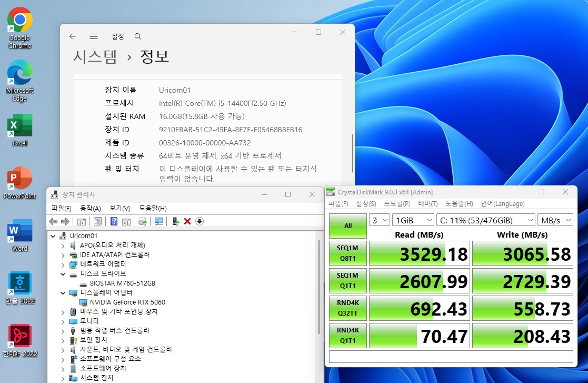Click Settings window vertical scrollbar

click(x=353, y=153)
